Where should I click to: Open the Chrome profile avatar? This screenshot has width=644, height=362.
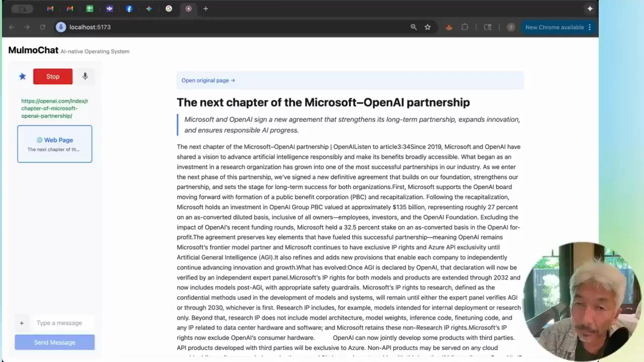(511, 27)
